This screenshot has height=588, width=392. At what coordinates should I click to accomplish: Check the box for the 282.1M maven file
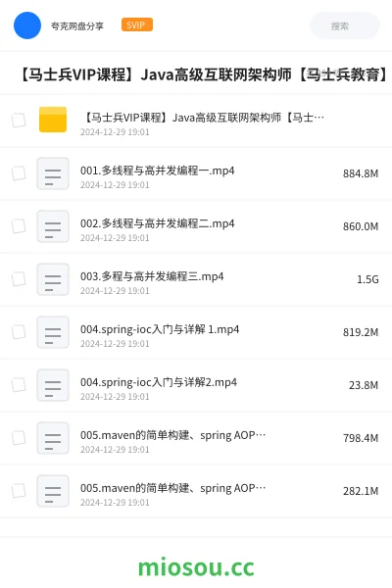click(x=19, y=491)
